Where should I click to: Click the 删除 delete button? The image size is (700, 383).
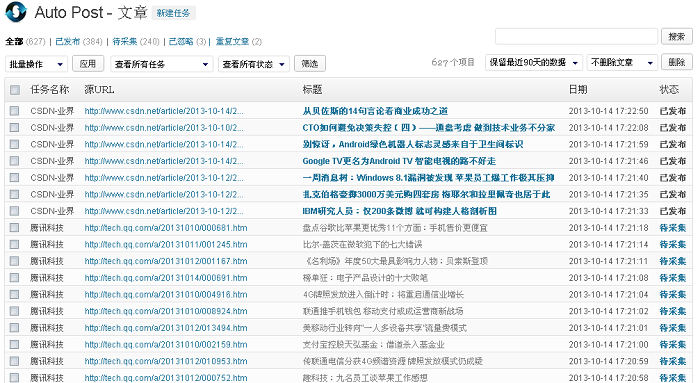[677, 62]
